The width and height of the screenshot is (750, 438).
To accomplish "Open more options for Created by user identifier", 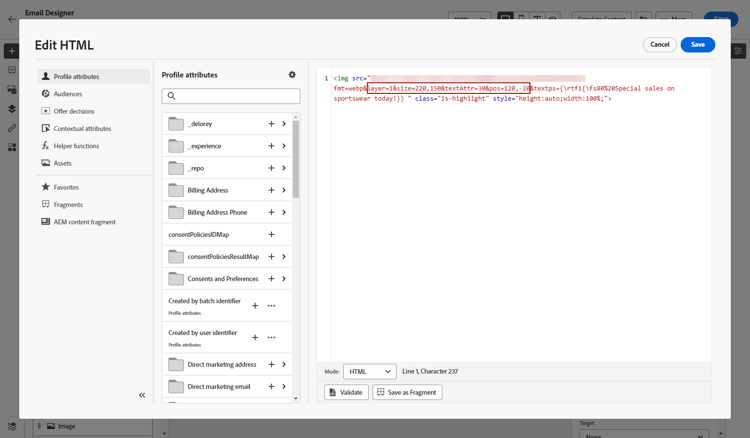I will click(271, 337).
